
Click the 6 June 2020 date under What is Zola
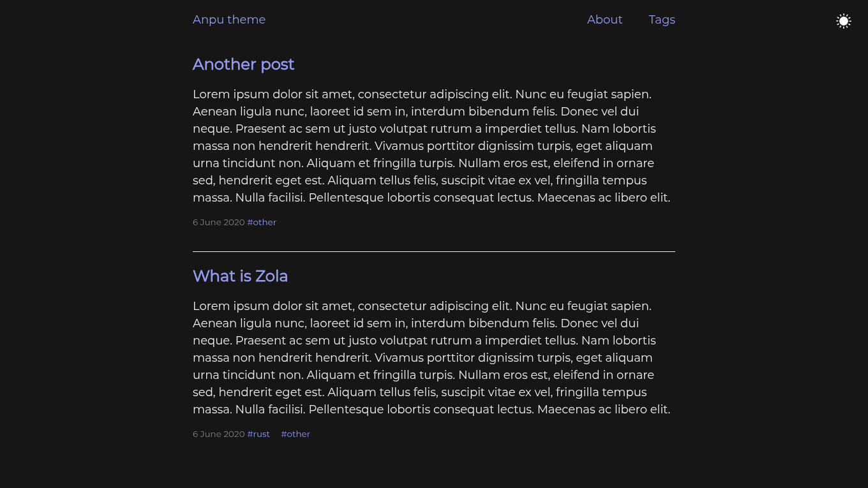[219, 434]
